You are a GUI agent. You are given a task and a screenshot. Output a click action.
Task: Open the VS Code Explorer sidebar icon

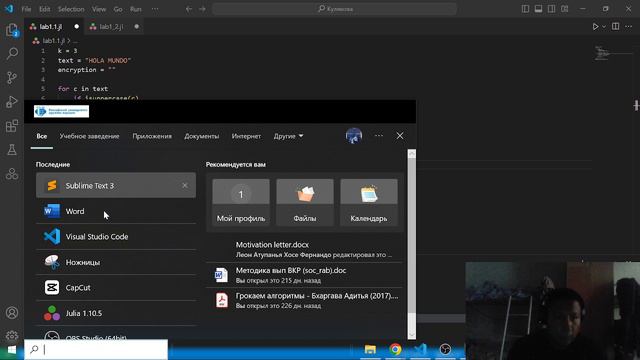coord(12,30)
